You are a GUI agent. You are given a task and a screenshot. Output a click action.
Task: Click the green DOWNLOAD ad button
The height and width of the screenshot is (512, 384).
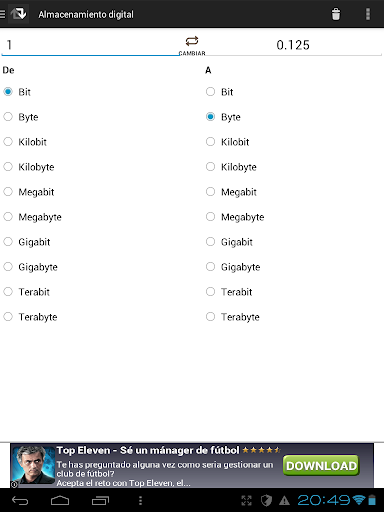tap(321, 465)
